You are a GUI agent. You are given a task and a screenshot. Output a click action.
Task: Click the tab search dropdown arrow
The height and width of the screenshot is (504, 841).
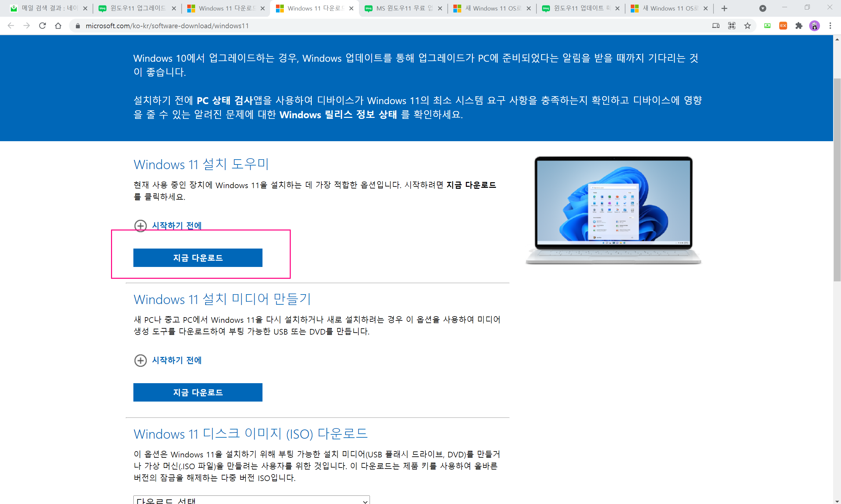point(762,9)
